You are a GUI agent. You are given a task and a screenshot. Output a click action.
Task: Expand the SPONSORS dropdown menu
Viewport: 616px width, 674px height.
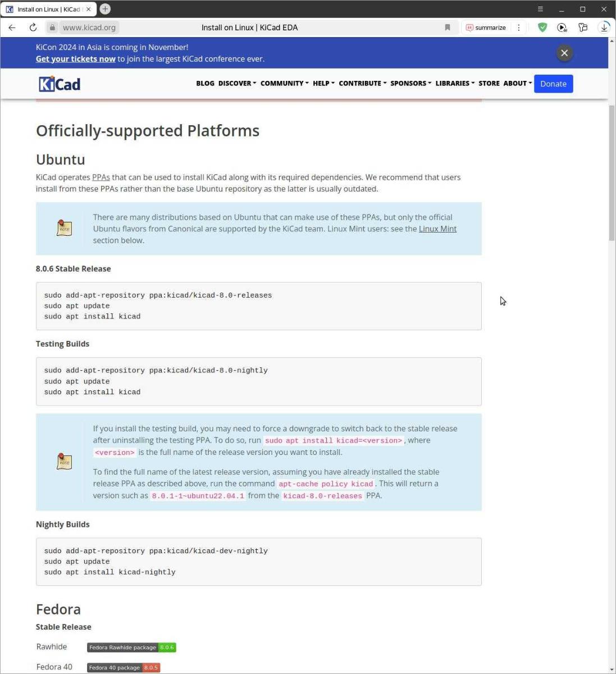pos(410,83)
